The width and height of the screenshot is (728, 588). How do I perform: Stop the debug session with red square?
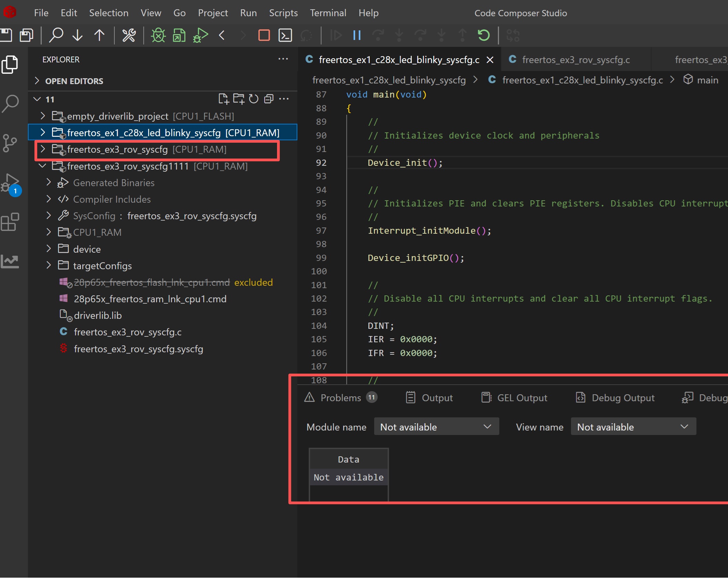(x=264, y=35)
